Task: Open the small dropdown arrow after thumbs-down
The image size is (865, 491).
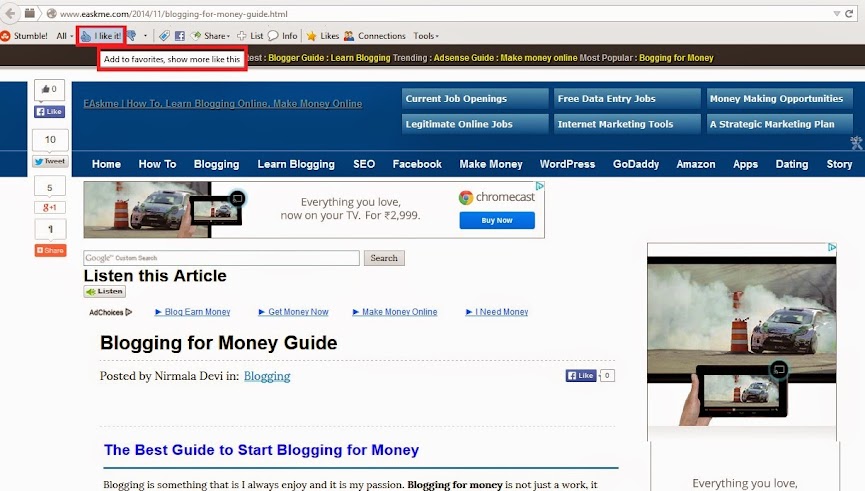Action: click(146, 36)
